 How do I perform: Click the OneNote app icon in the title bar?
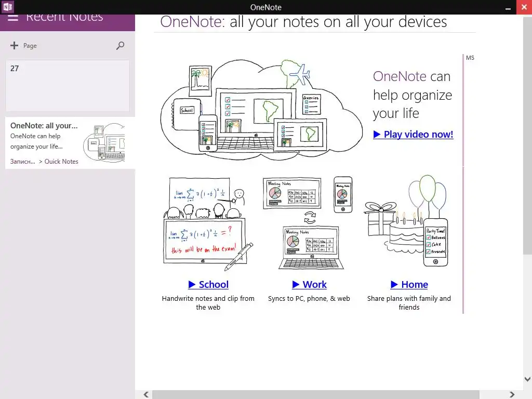click(x=7, y=7)
